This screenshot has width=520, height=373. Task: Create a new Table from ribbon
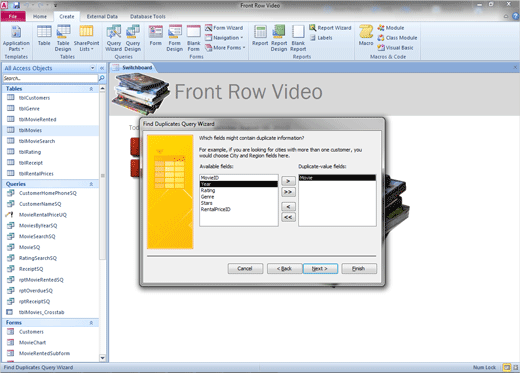(x=44, y=36)
